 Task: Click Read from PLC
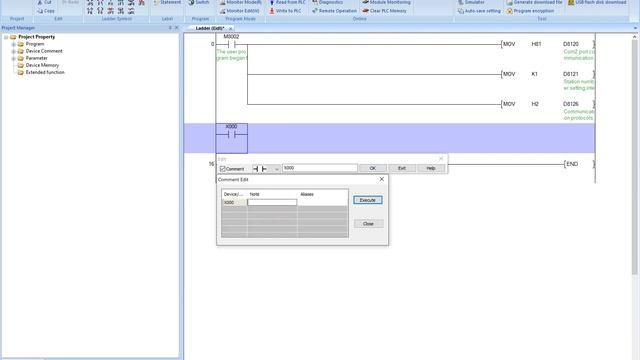click(x=287, y=2)
